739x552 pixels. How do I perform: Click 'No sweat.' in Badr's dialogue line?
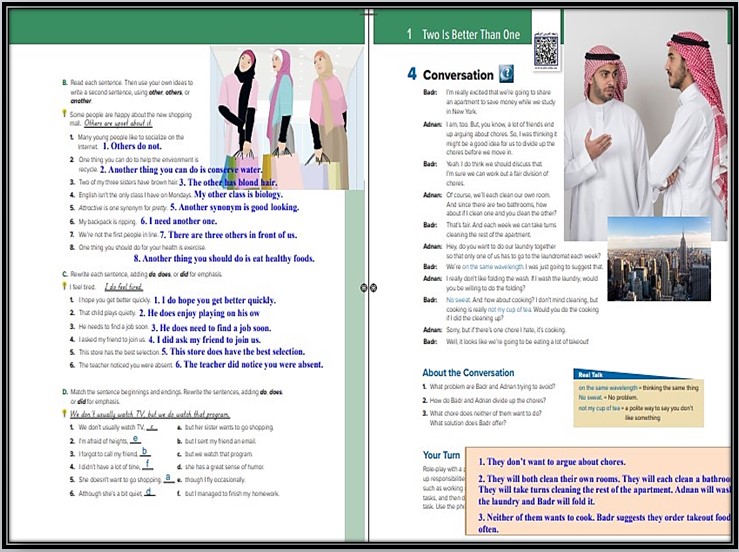pyautogui.click(x=458, y=300)
